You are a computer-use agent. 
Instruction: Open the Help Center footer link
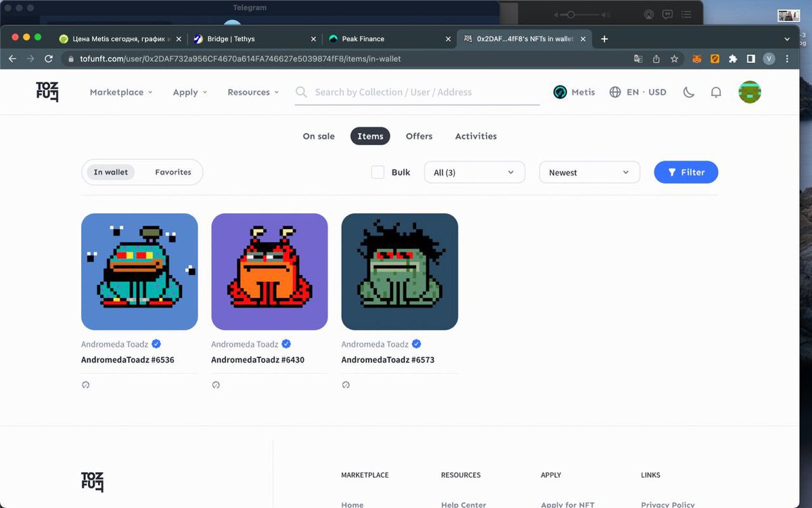(464, 505)
